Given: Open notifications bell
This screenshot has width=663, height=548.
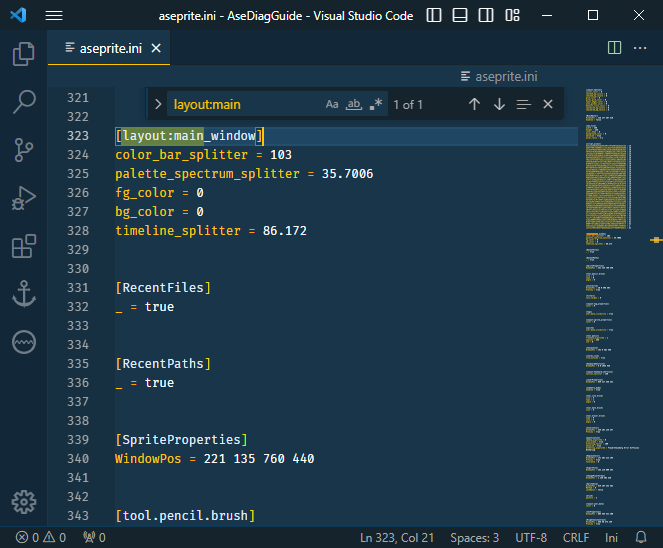Looking at the screenshot, I should pos(641,537).
